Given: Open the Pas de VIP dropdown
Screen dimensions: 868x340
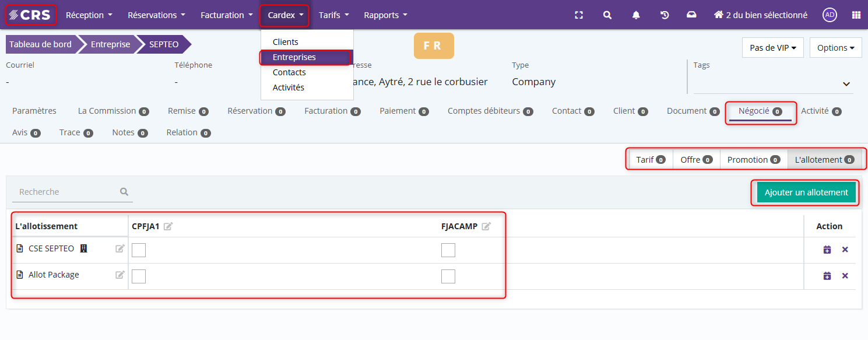Looking at the screenshot, I should click(x=773, y=48).
